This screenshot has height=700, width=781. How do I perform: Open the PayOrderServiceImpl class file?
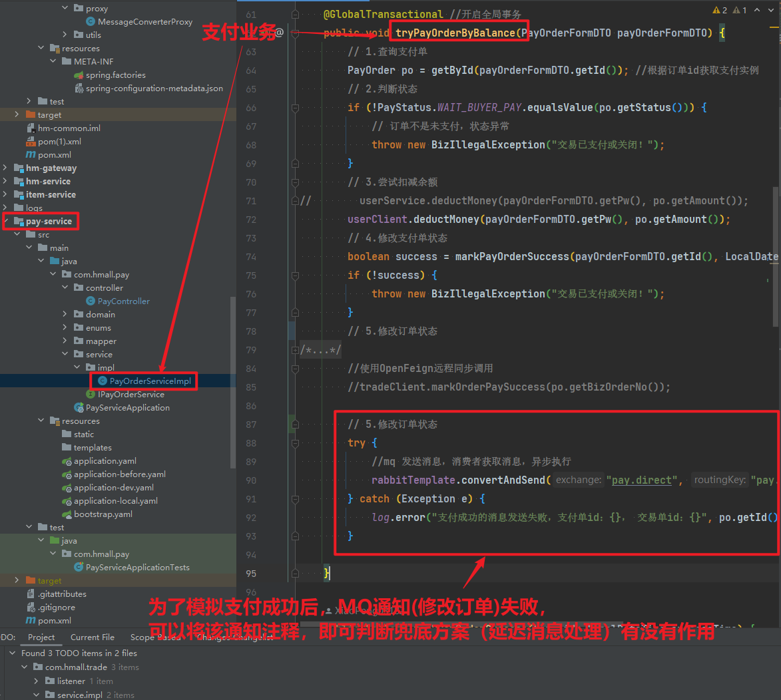(150, 381)
